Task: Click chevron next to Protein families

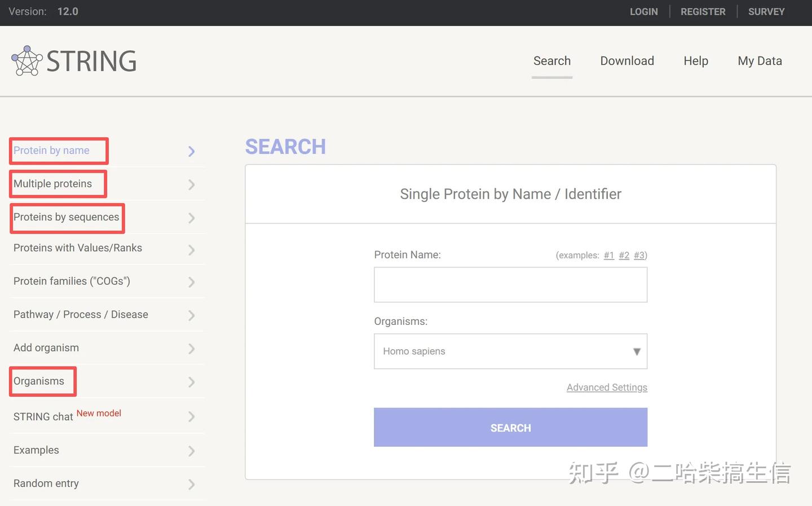Action: tap(192, 282)
